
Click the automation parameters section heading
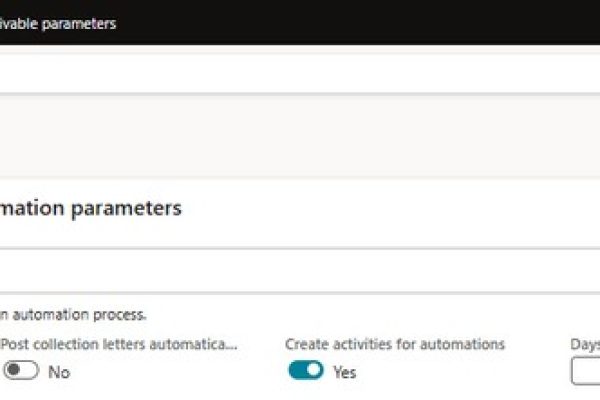[x=90, y=208]
